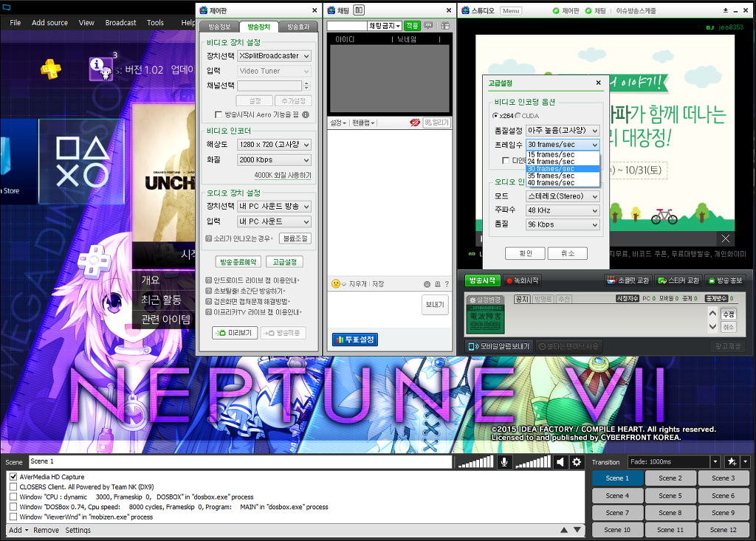
Task: Select 24 frames/sec from the list
Action: coord(563,162)
